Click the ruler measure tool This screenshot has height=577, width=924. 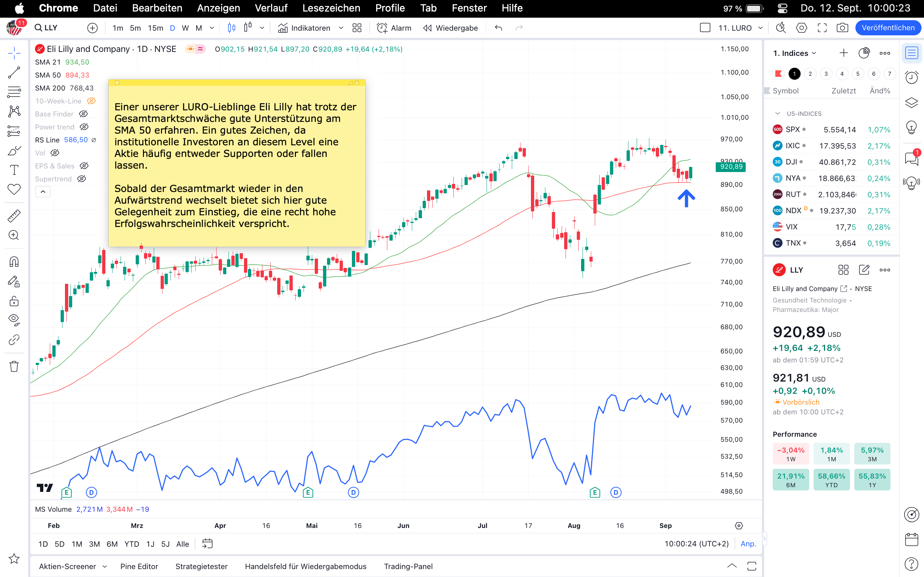(x=14, y=216)
